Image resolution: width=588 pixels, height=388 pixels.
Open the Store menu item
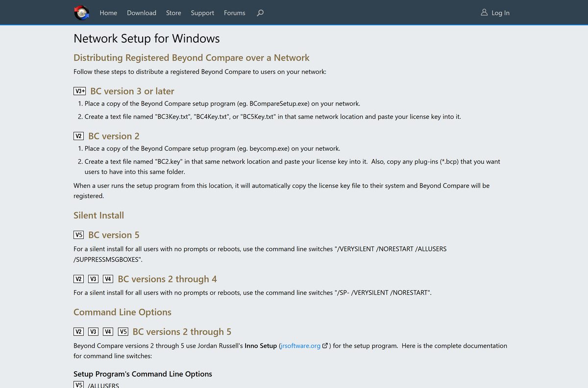coord(173,13)
